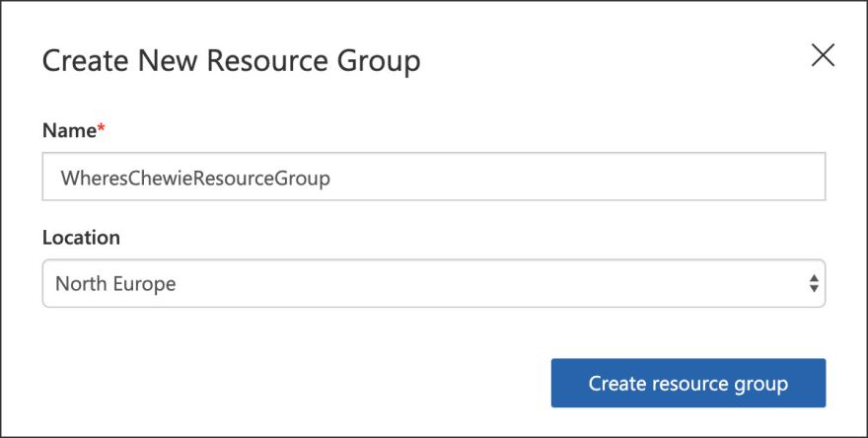This screenshot has height=438, width=868.
Task: Click the Location field label
Action: (81, 238)
